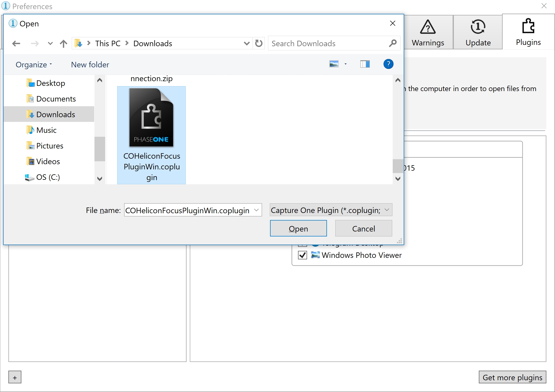Toggle the preview pane icon
The height and width of the screenshot is (392, 555).
[365, 64]
